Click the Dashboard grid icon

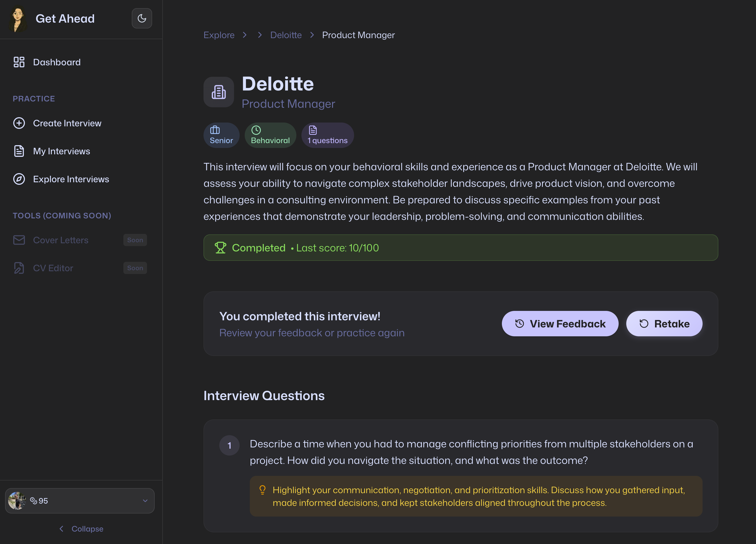pos(19,62)
